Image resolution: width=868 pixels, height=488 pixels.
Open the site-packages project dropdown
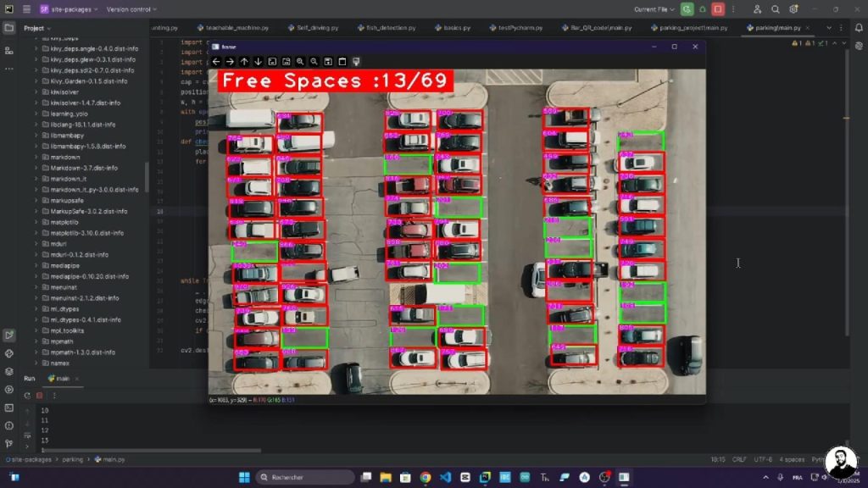coord(69,9)
